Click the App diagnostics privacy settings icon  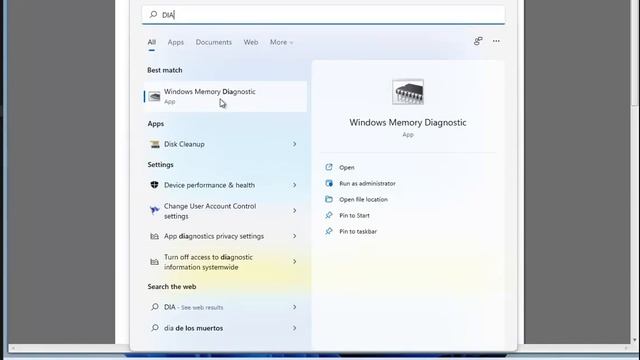[154, 236]
